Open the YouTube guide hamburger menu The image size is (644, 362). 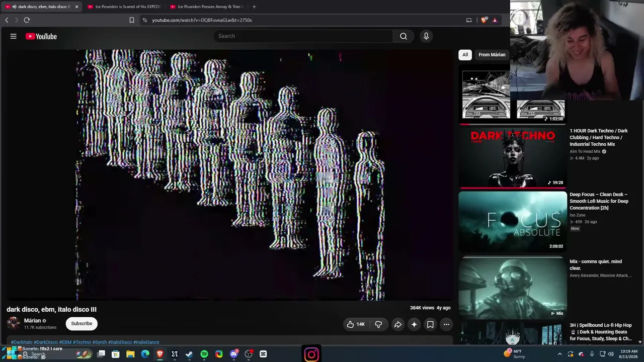[14, 36]
